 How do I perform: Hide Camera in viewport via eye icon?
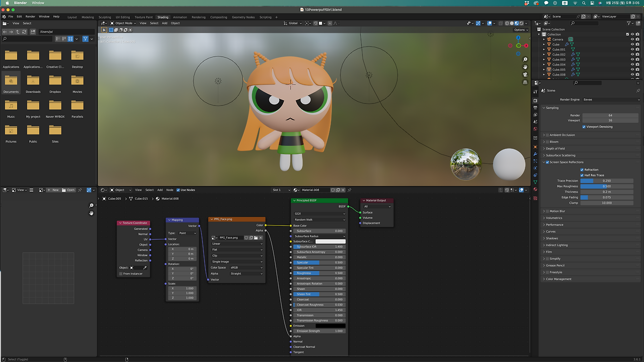tap(632, 39)
